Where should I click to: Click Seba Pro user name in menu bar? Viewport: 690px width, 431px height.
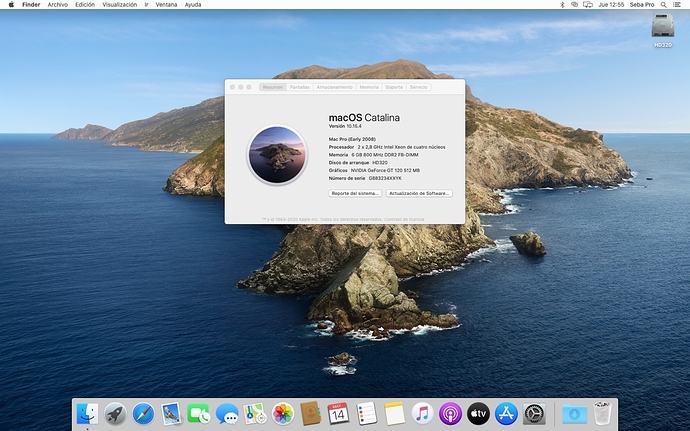tap(642, 5)
